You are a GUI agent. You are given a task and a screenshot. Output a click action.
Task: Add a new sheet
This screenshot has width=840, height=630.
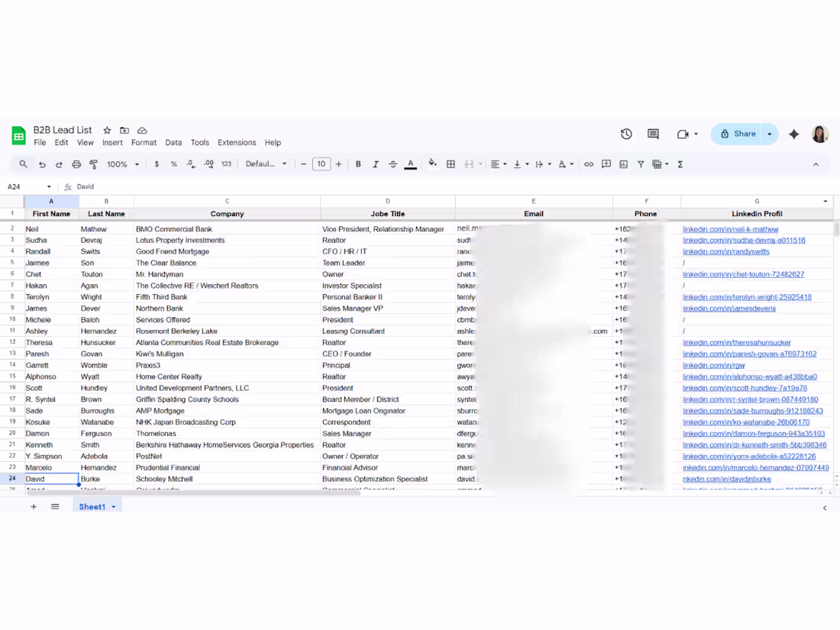[33, 506]
